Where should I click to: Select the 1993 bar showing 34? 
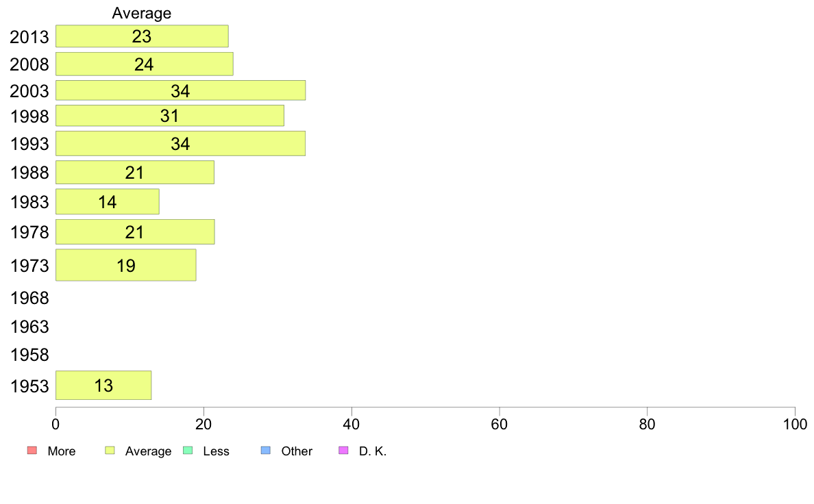[180, 144]
